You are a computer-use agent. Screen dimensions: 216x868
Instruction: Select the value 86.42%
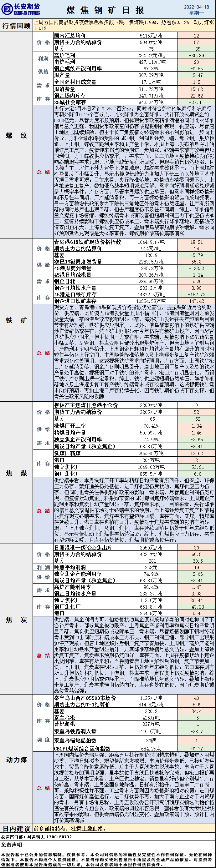click(151, 587)
